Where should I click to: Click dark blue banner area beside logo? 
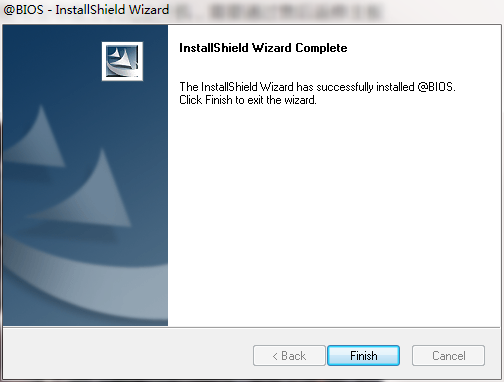click(x=52, y=60)
